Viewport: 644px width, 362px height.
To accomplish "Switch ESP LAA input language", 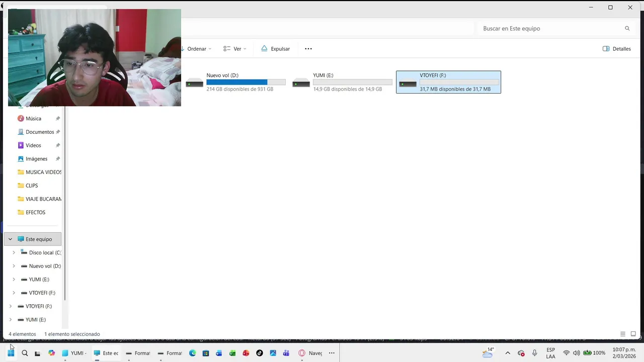I will [x=551, y=353].
